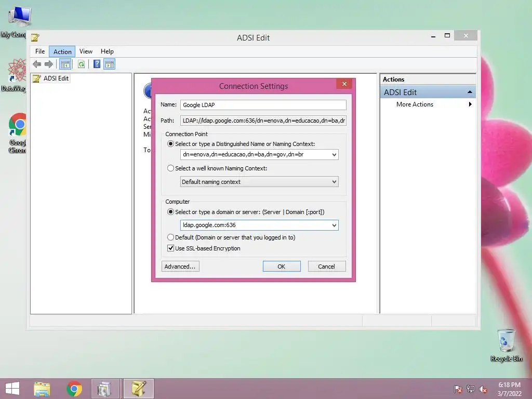The image size is (532, 399).
Task: Open the blue Help question mark icon
Action: point(97,64)
